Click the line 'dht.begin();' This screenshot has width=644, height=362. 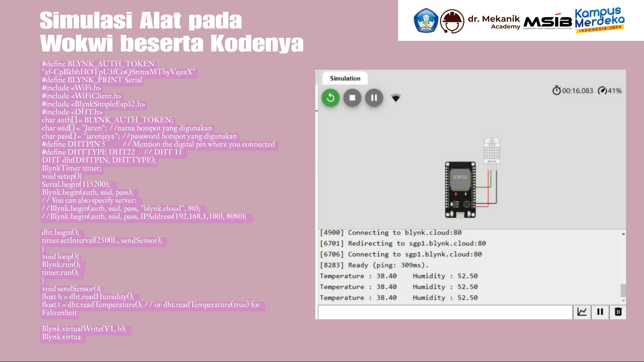(60, 232)
